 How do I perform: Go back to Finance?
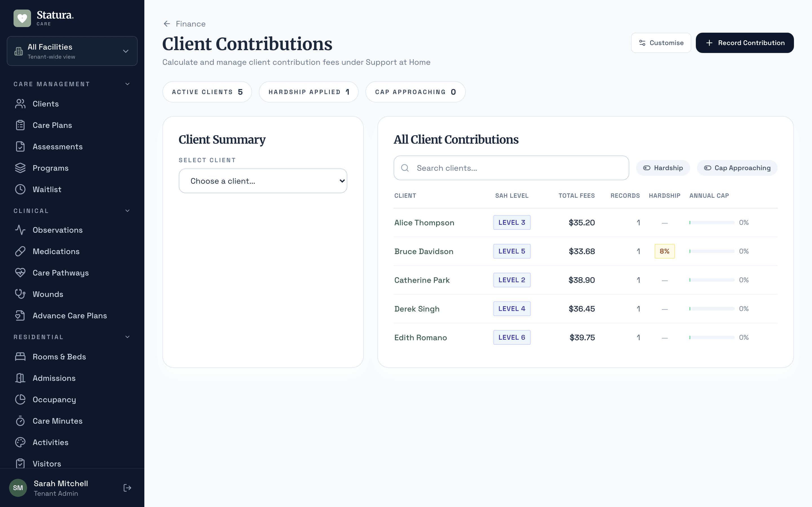tap(184, 23)
